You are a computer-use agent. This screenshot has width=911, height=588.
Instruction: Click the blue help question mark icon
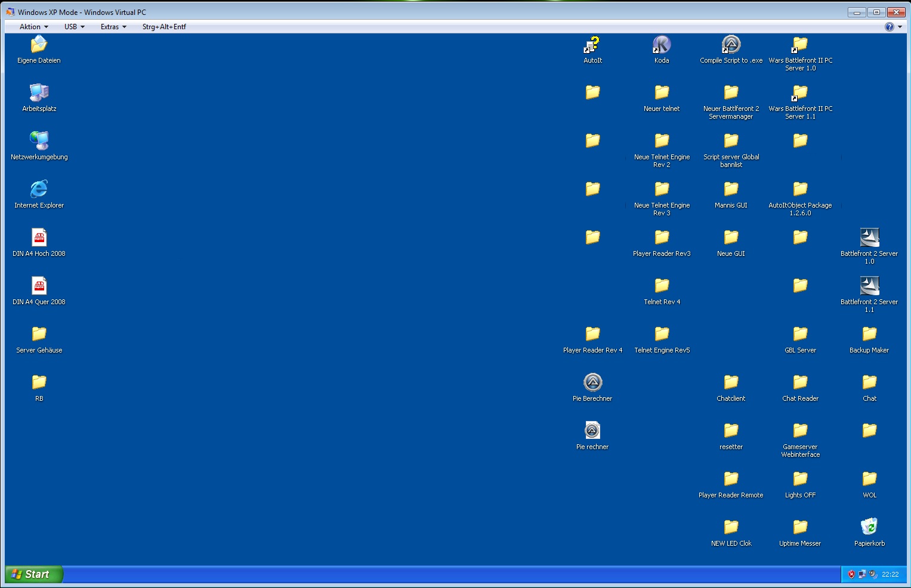click(889, 27)
